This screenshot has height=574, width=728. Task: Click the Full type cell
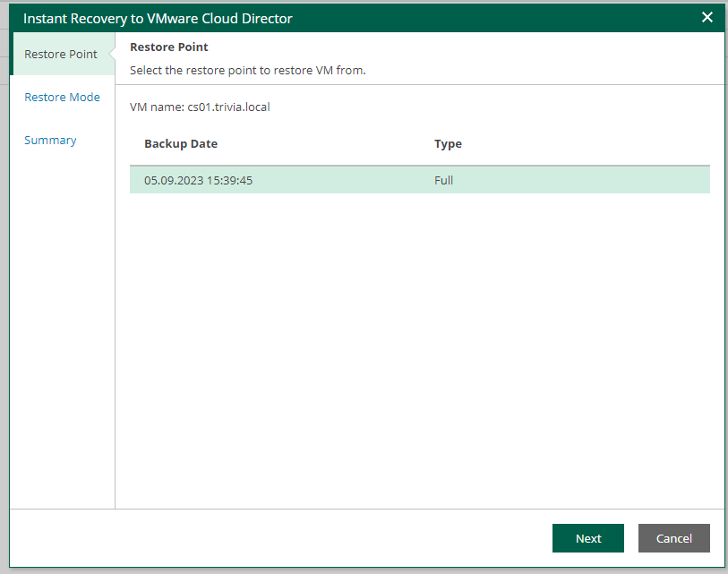point(443,180)
